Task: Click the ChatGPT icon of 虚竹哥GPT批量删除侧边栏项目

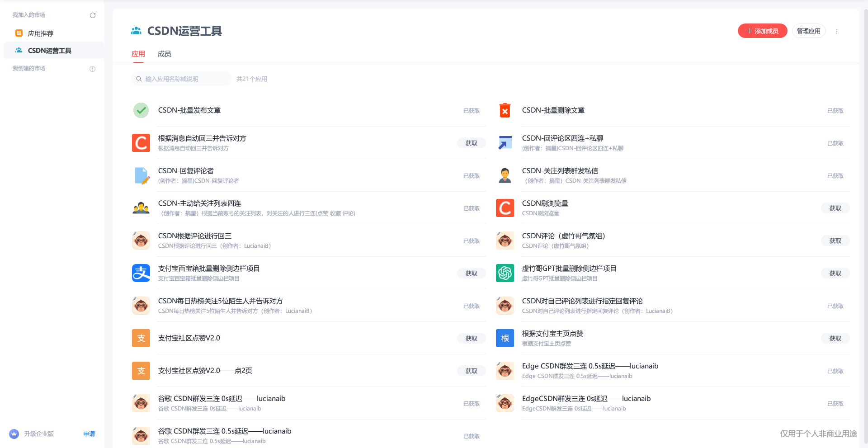Action: (505, 273)
